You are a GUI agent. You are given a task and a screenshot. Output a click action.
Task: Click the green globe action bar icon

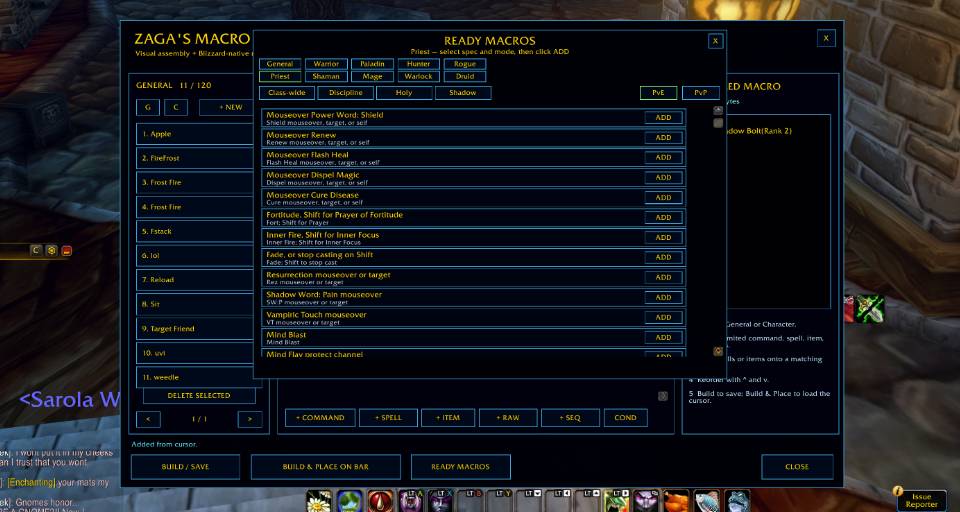350,501
